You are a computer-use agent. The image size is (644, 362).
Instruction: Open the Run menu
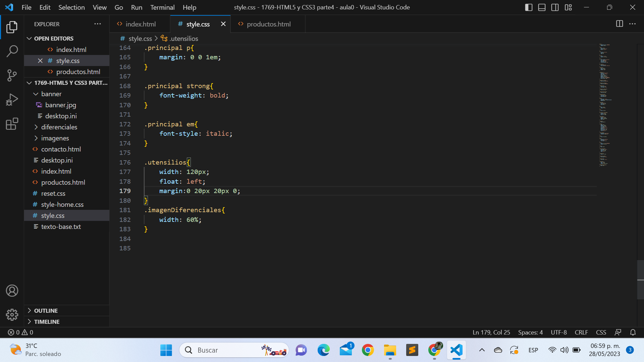[137, 7]
